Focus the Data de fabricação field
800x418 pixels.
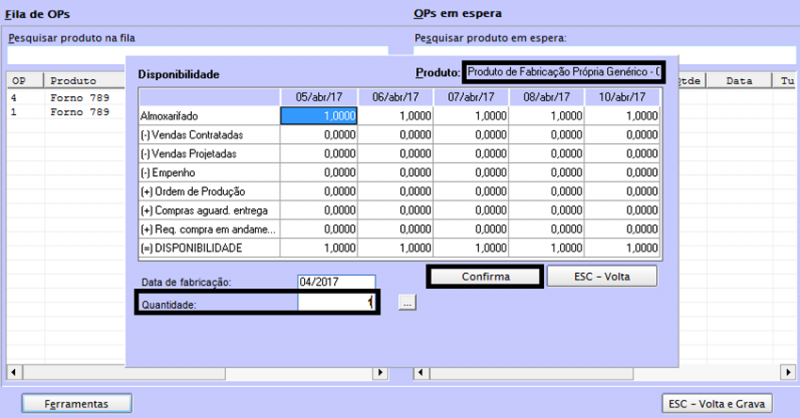click(x=336, y=282)
